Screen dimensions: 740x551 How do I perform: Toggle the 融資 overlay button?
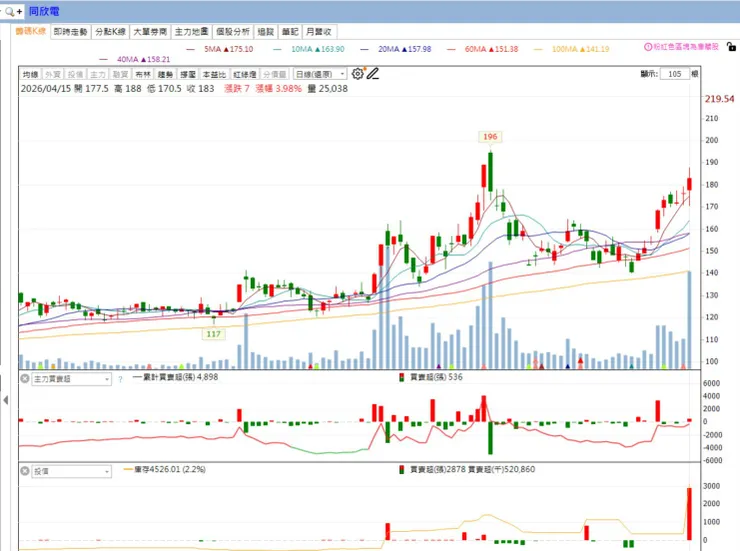[120, 75]
